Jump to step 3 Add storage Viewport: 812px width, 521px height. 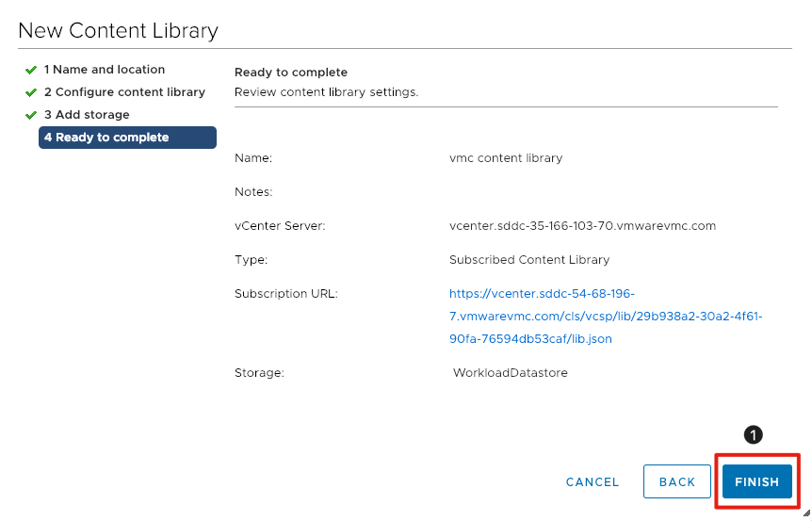(87, 115)
